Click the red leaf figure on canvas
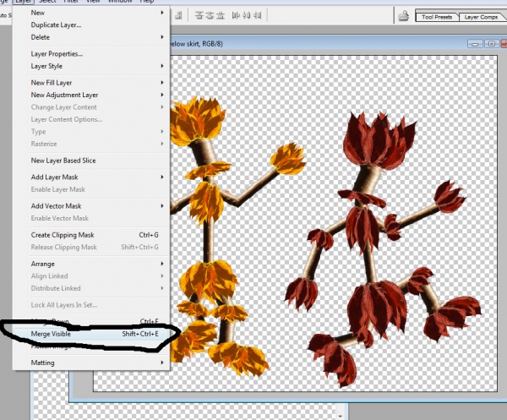 [x=382, y=249]
